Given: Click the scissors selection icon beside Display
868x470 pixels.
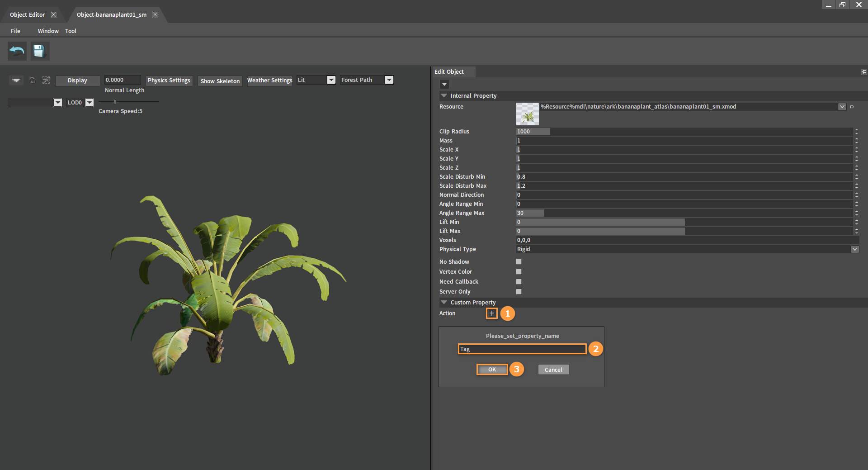Looking at the screenshot, I should click(x=46, y=80).
